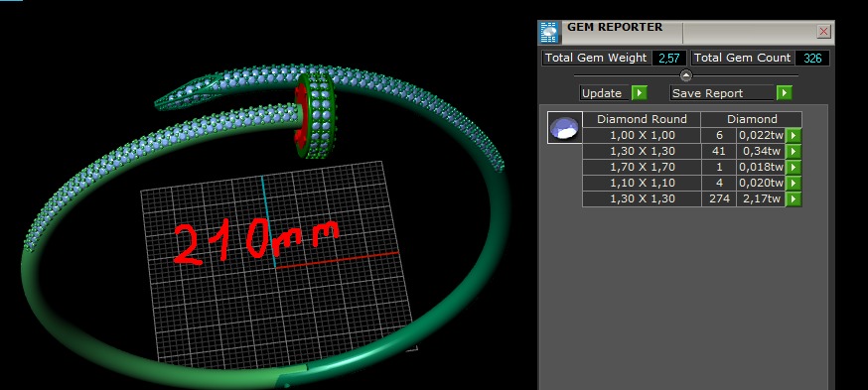Select the 1,00 X 1,00 size cell

coord(642,135)
